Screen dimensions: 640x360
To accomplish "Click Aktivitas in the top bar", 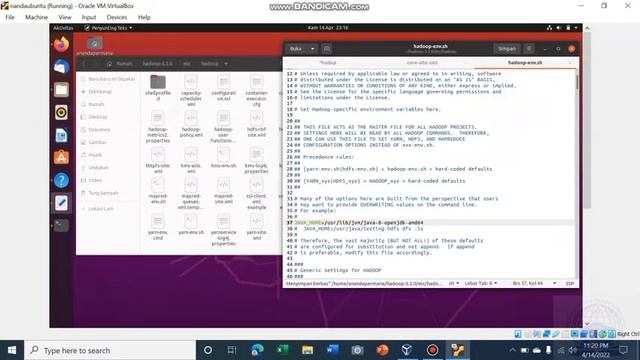I will click(63, 28).
